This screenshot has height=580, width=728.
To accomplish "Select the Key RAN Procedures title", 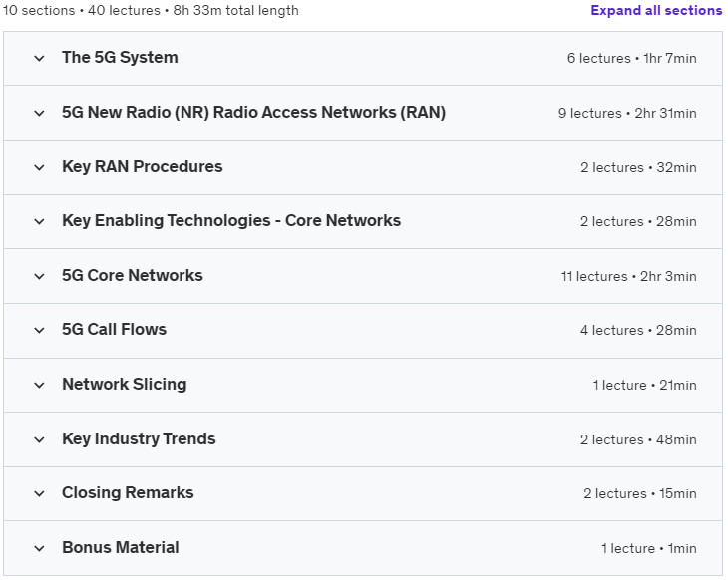I will coord(143,167).
